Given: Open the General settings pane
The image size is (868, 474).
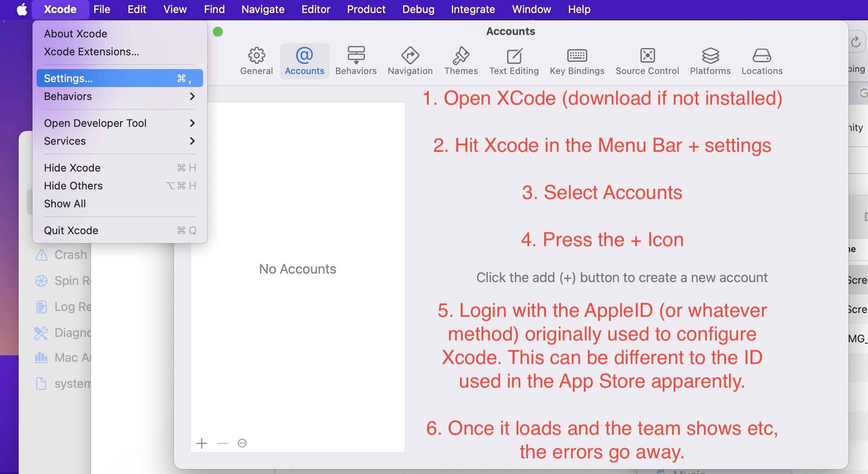Looking at the screenshot, I should click(x=256, y=61).
